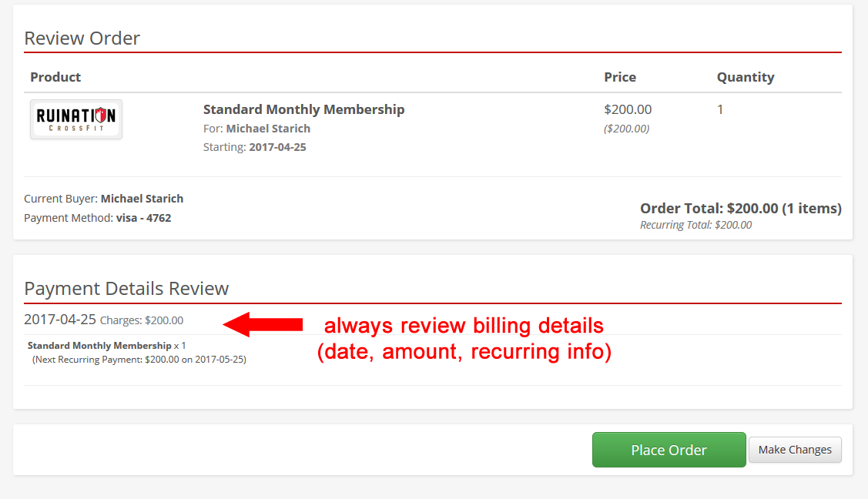Click the Review Order heading
The width and height of the screenshot is (868, 499).
[x=82, y=39]
